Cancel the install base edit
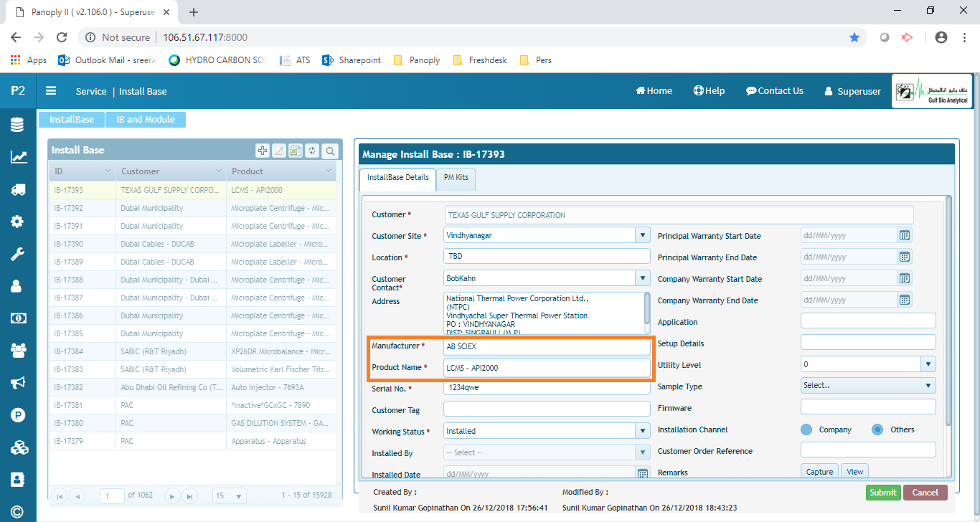Image resolution: width=980 pixels, height=522 pixels. click(925, 493)
